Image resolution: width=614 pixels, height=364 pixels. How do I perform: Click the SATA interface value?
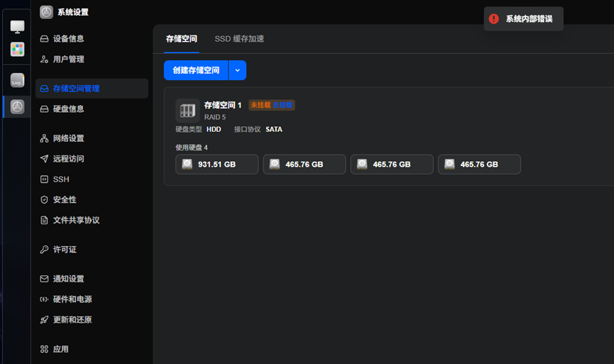(x=274, y=129)
